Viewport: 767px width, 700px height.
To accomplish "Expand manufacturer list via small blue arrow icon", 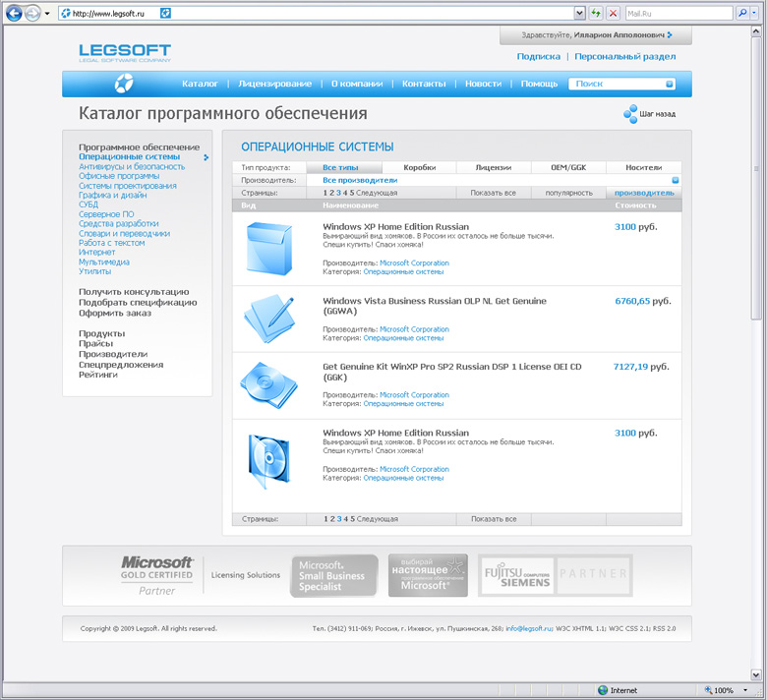I will click(675, 180).
